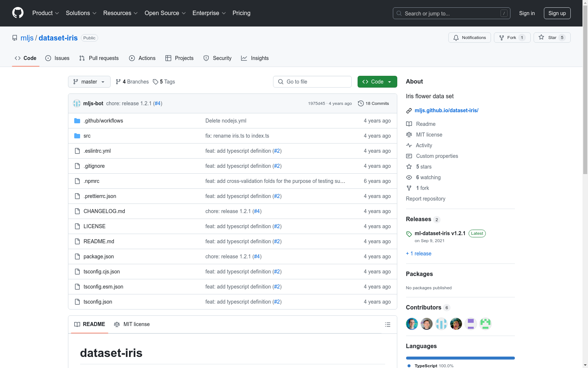Click the file icon for LICENSE
The image size is (588, 368).
[77, 226]
